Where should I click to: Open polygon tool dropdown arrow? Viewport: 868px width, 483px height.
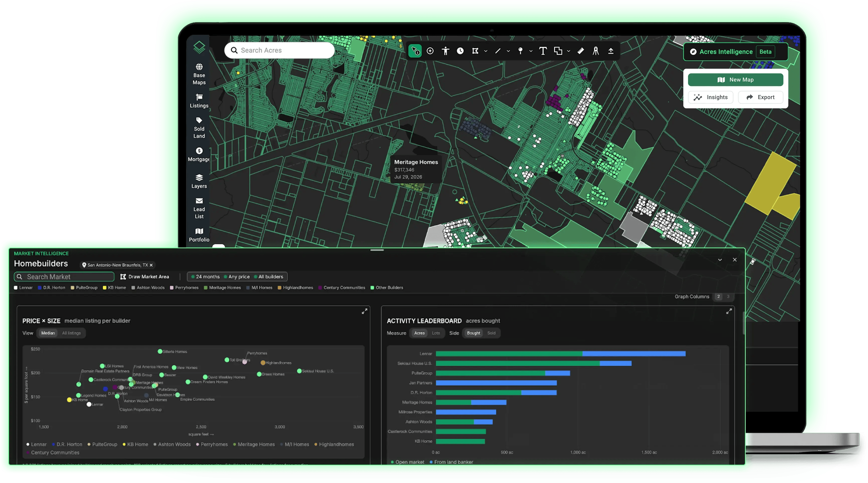point(486,51)
